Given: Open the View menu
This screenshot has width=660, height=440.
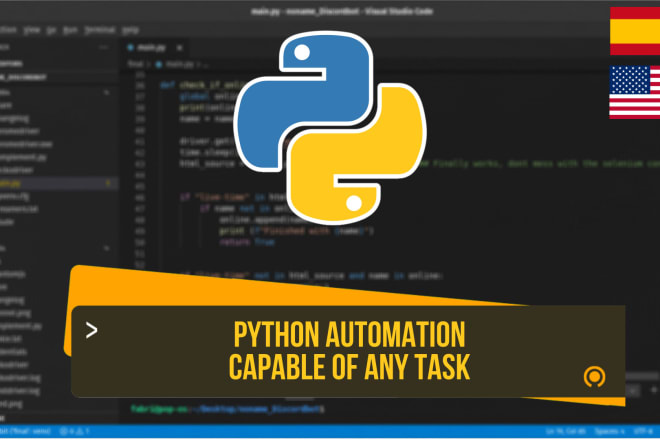Looking at the screenshot, I should tap(32, 30).
